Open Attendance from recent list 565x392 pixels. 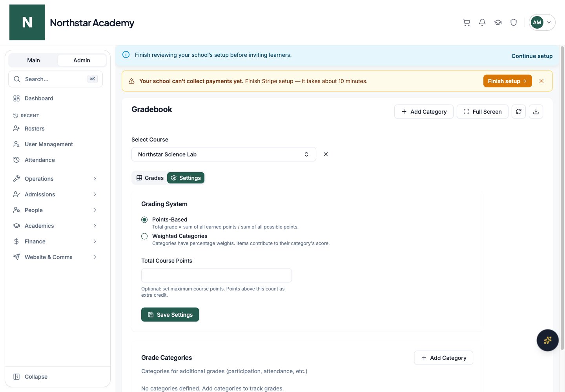[56, 160]
